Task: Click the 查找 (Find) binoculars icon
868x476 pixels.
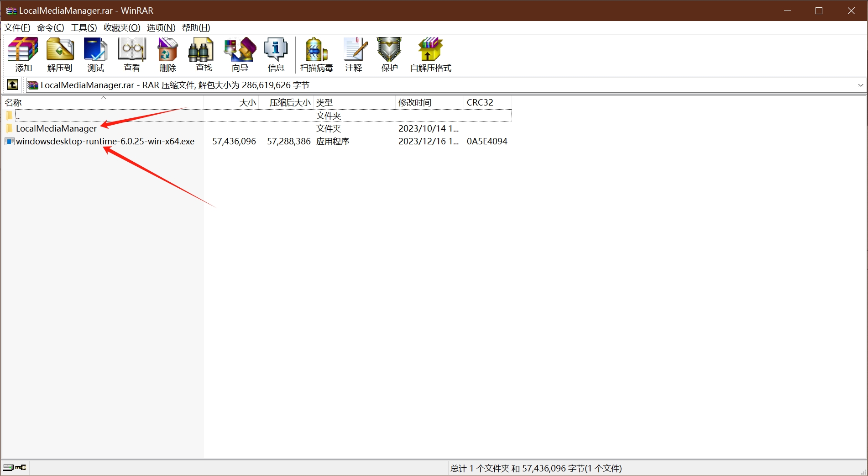Action: tap(201, 49)
